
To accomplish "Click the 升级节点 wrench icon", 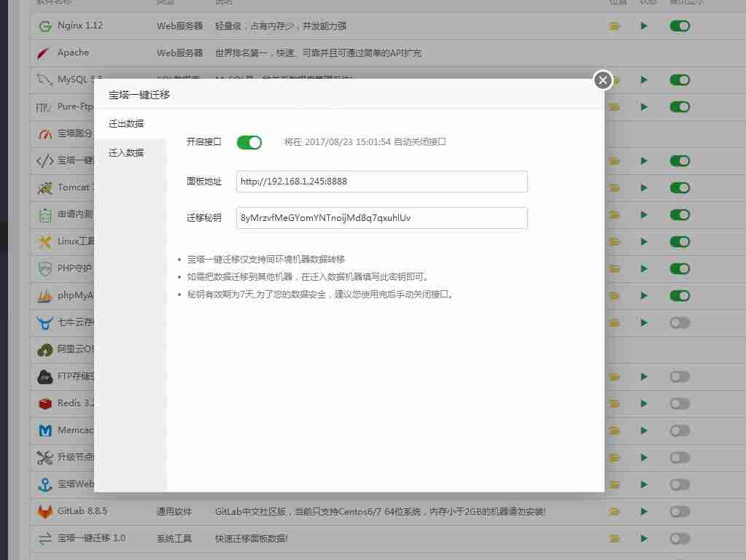I will (44, 457).
